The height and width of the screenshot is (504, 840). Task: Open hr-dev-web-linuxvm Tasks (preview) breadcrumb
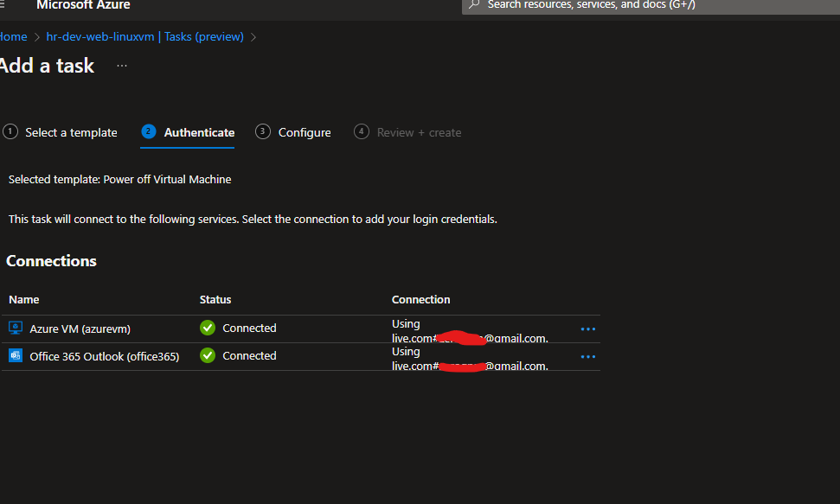pos(144,37)
